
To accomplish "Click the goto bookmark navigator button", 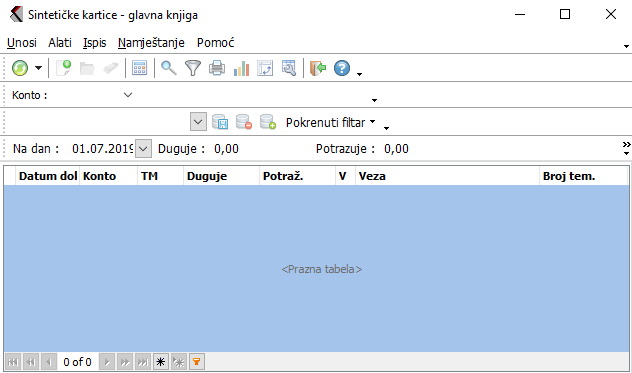I will (179, 362).
